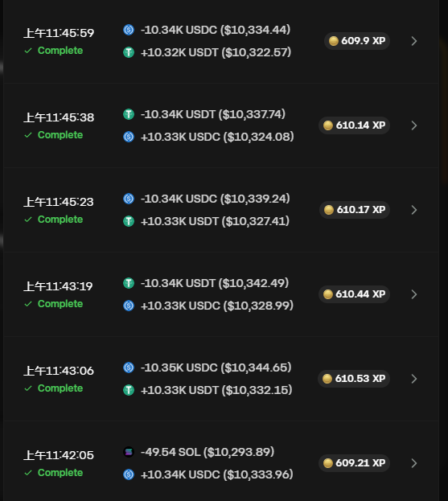The image size is (448, 501).
Task: Click the gold coin icon in 609.9 XP badge
Action: (x=334, y=41)
